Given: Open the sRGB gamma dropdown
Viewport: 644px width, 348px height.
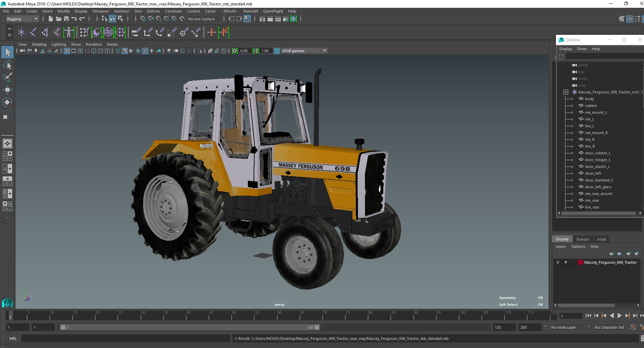Looking at the screenshot, I should 304,51.
